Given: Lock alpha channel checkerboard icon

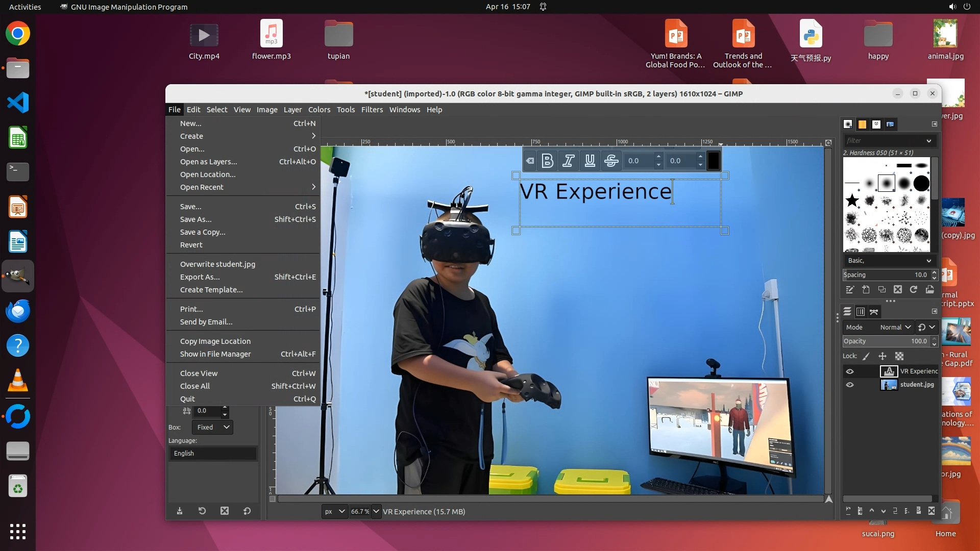Looking at the screenshot, I should (899, 356).
